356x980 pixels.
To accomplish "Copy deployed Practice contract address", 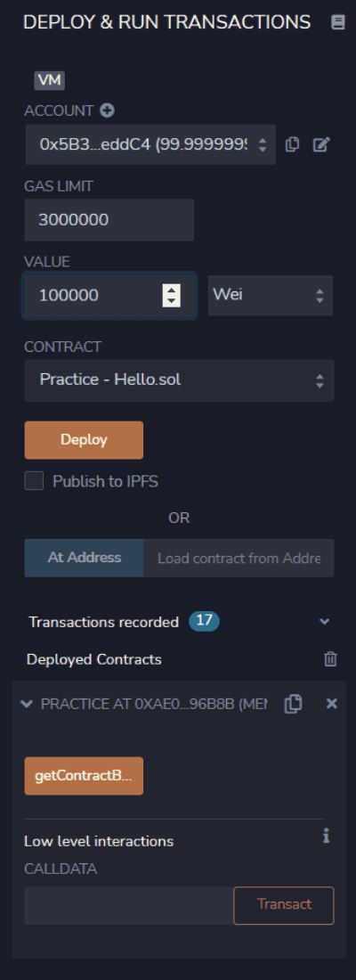I will click(x=293, y=704).
